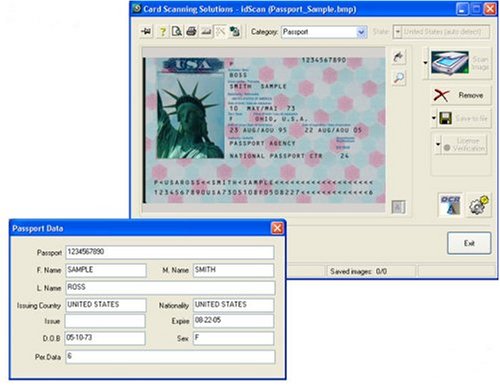Click the L. Name field ROSS
This screenshot has height=392, width=500.
[170, 288]
